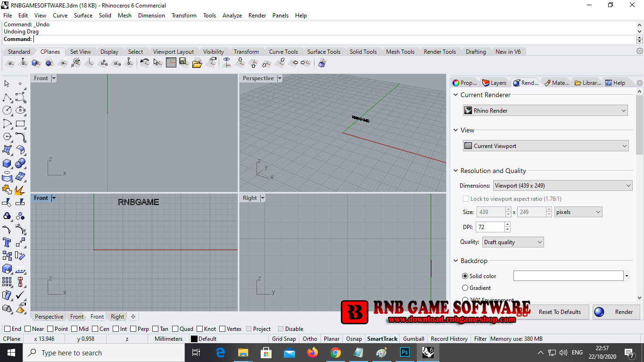Open the Analyze menu
644x362 pixels.
click(232, 16)
